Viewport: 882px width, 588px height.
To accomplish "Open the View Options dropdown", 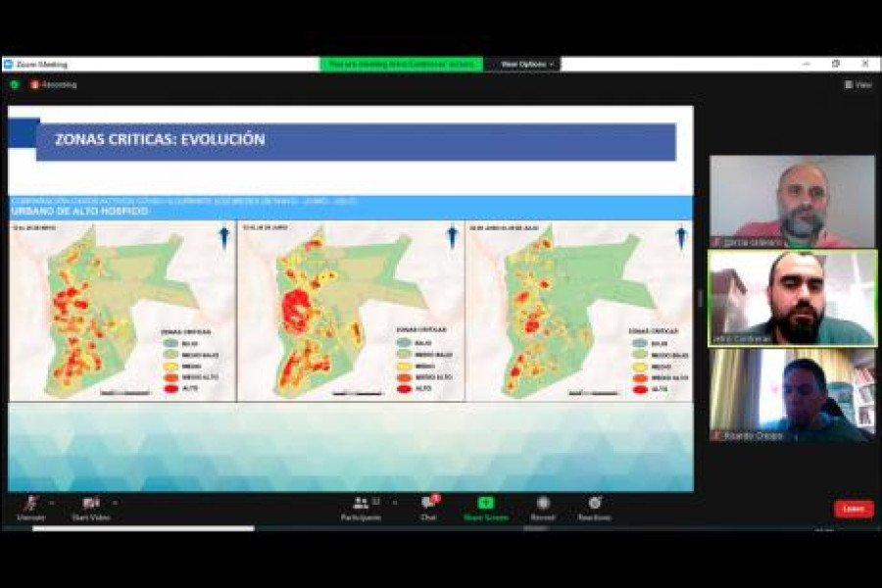I will tap(527, 64).
